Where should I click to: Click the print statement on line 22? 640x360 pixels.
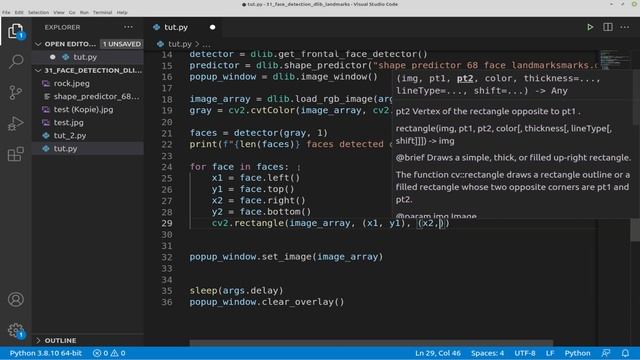pyautogui.click(x=290, y=144)
